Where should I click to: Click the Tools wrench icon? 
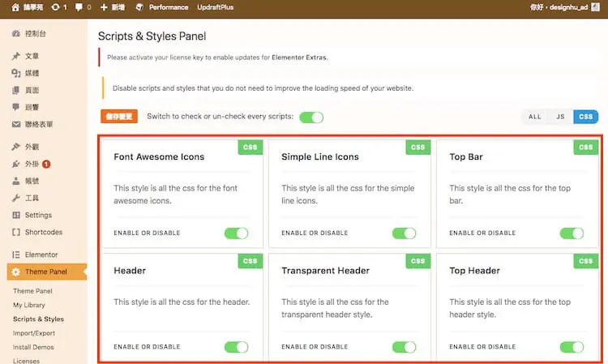pyautogui.click(x=16, y=198)
